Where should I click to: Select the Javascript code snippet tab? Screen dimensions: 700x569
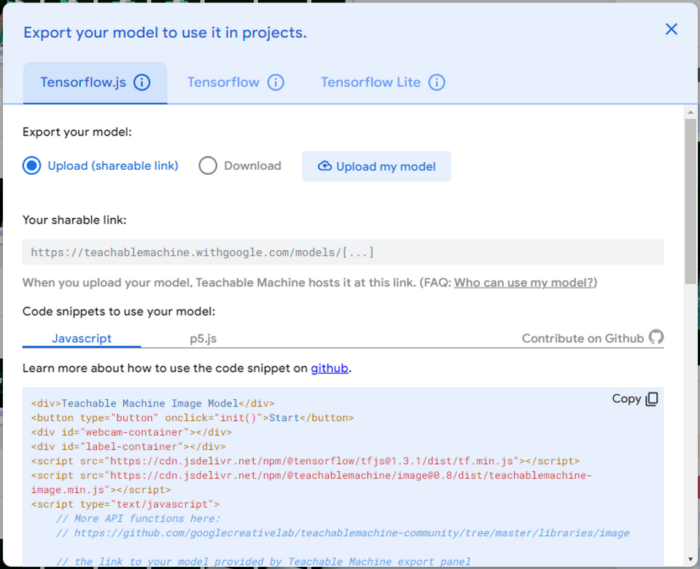click(81, 338)
